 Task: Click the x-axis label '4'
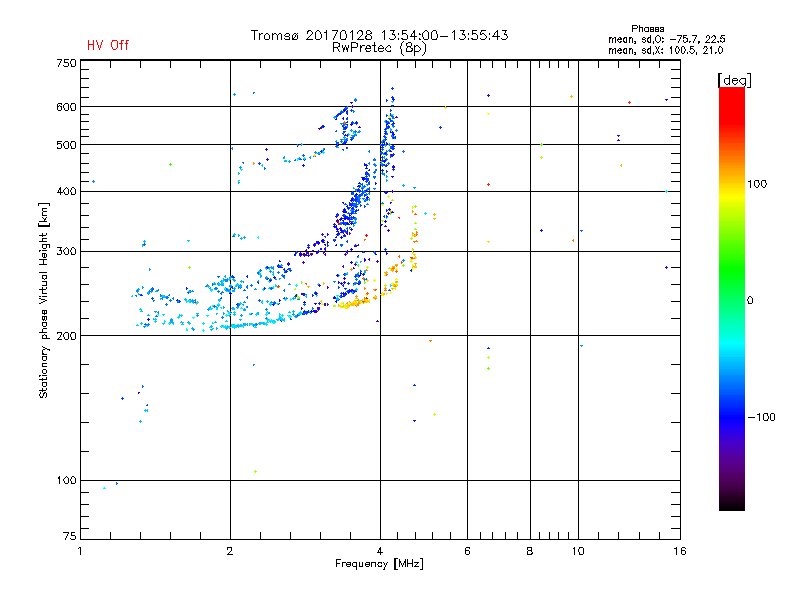pos(380,551)
